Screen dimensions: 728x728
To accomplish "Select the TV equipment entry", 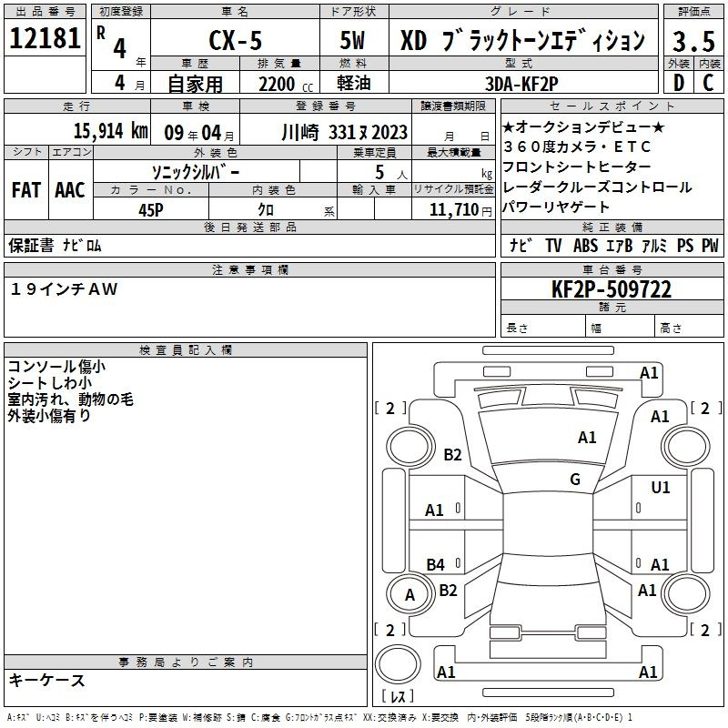I will point(553,245).
